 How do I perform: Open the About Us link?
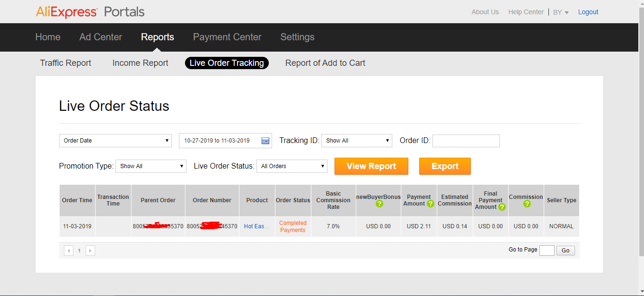485,12
